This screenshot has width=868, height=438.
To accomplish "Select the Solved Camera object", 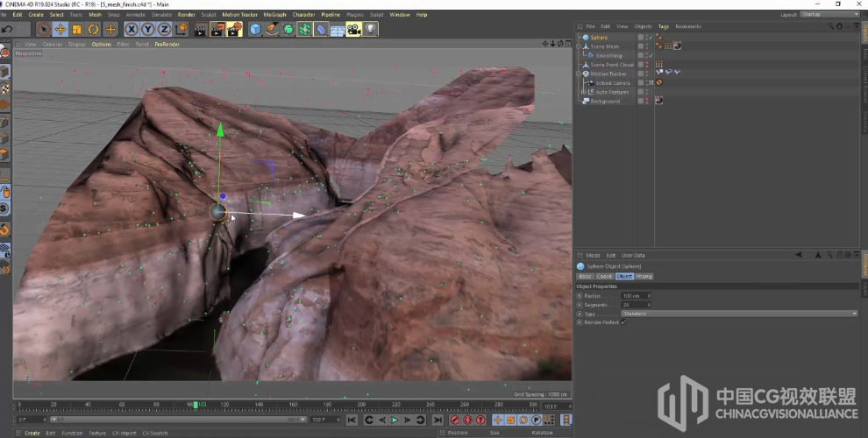I will coord(612,83).
